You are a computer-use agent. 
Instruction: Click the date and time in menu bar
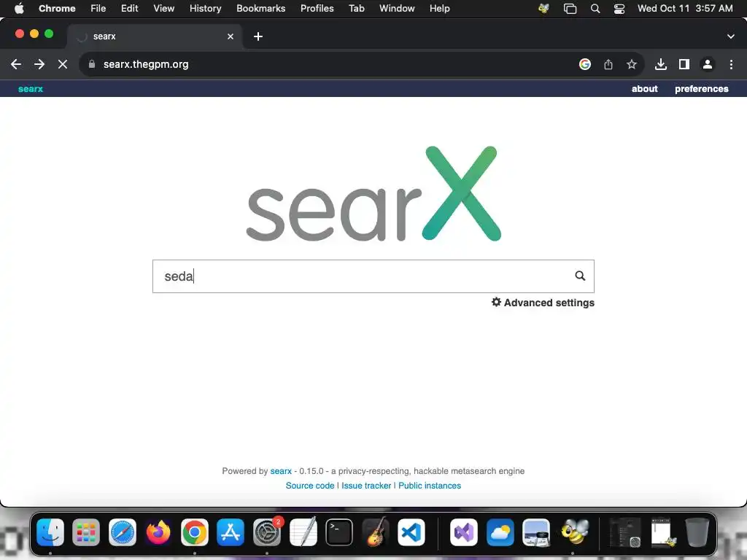coord(685,9)
